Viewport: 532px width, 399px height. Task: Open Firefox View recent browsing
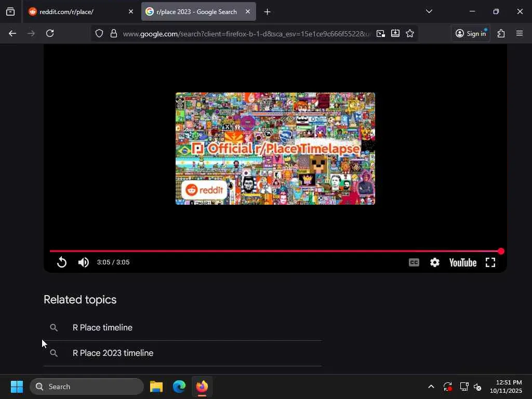click(x=10, y=11)
